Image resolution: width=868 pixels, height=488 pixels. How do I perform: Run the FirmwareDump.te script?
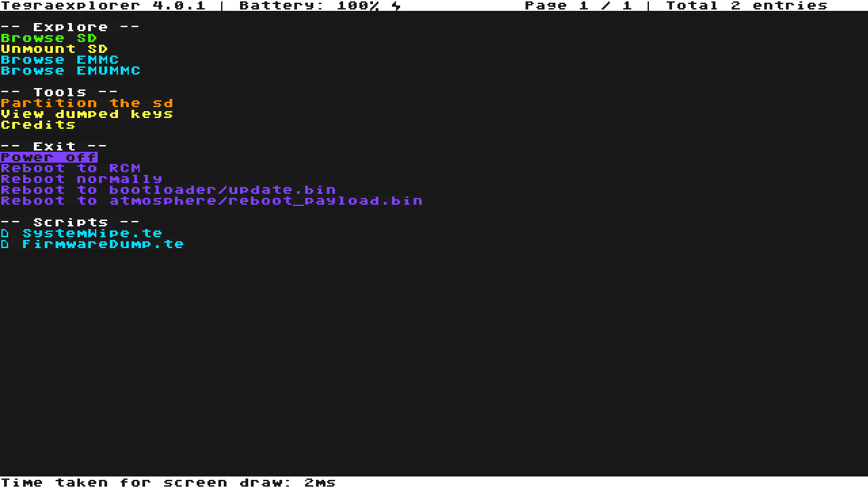click(x=103, y=244)
